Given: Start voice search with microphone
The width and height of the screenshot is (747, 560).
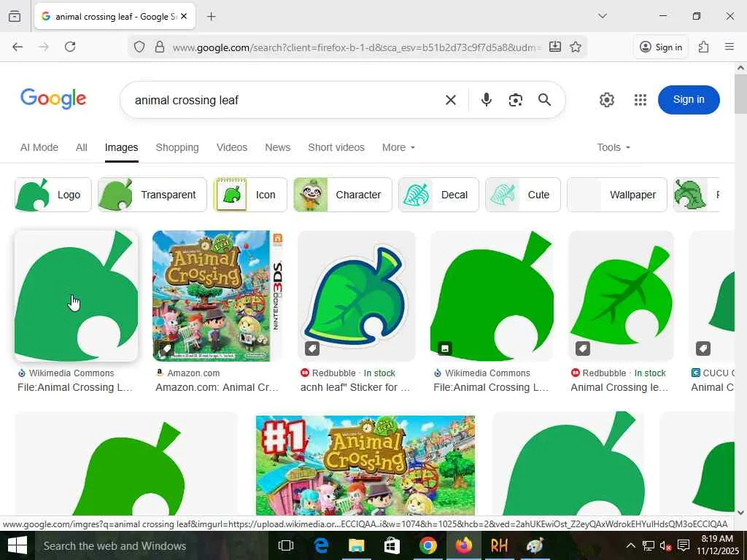Looking at the screenshot, I should 487,99.
